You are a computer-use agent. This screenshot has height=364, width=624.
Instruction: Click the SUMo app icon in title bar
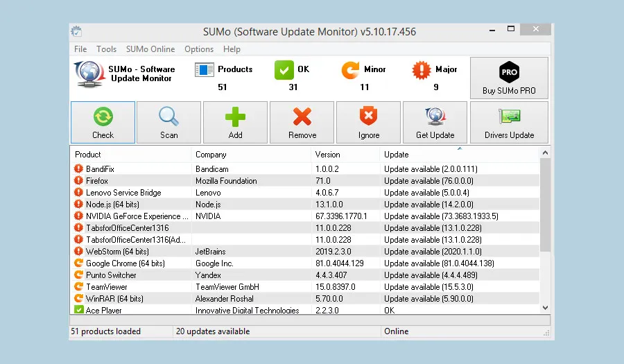coord(76,31)
